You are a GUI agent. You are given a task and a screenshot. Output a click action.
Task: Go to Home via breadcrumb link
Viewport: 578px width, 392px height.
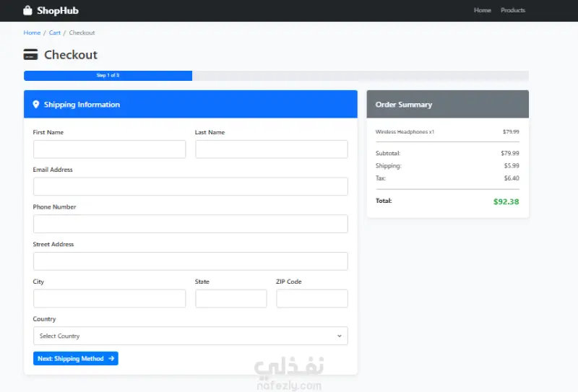tap(32, 32)
